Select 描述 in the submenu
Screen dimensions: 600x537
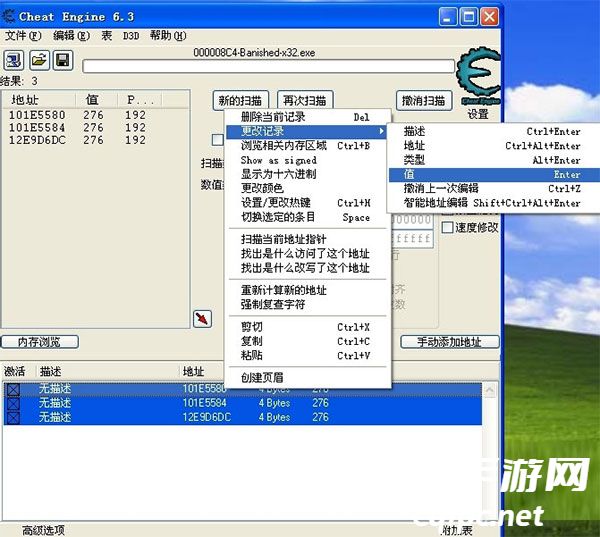click(x=494, y=132)
